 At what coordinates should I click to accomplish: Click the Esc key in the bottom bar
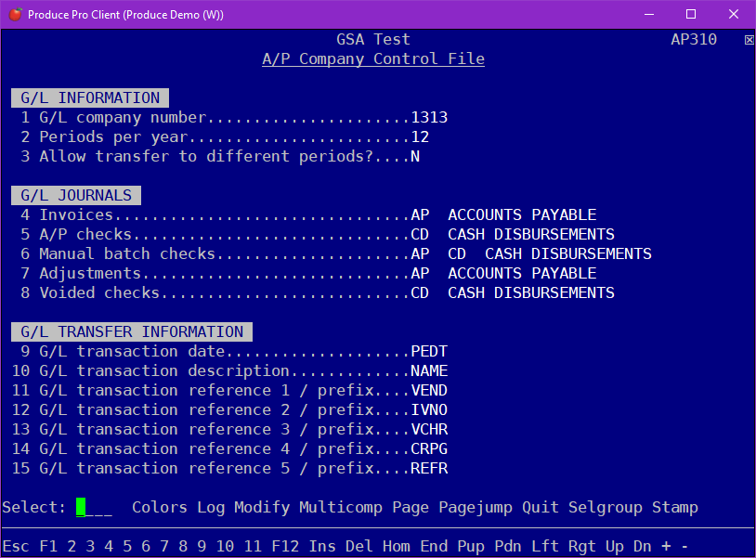16,546
